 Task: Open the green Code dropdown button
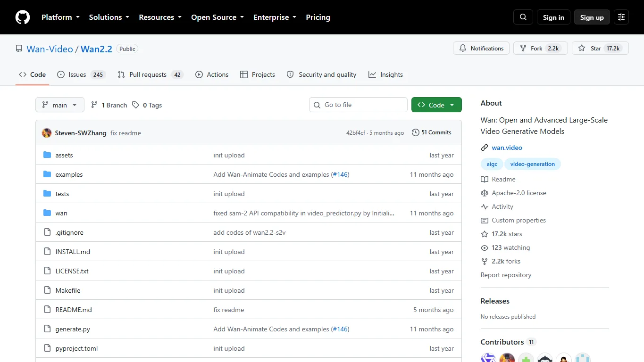436,105
